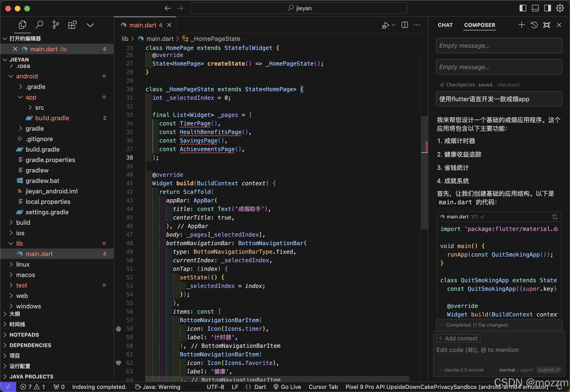The width and height of the screenshot is (570, 392).
Task: Click the Add context button
Action: [458, 339]
